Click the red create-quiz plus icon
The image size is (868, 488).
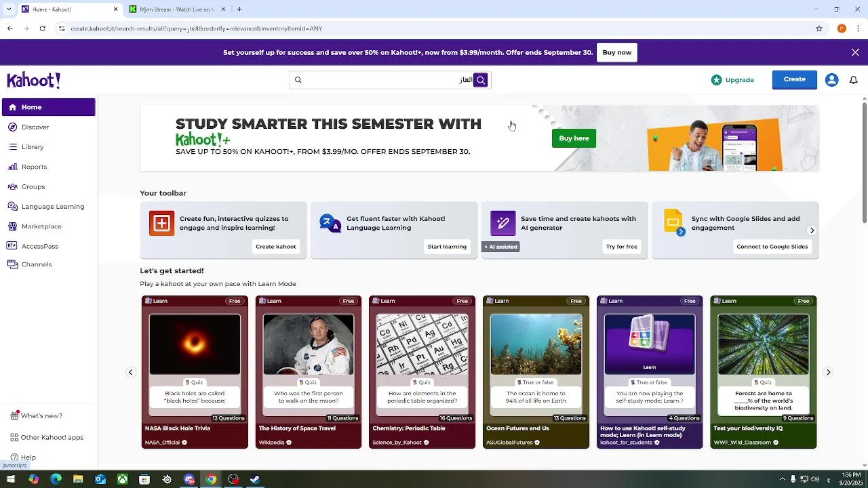click(x=161, y=223)
